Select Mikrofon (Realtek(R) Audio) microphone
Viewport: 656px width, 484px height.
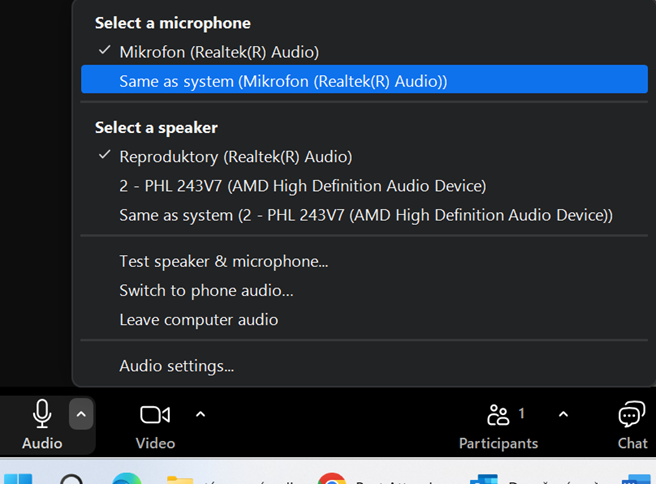[x=219, y=52]
